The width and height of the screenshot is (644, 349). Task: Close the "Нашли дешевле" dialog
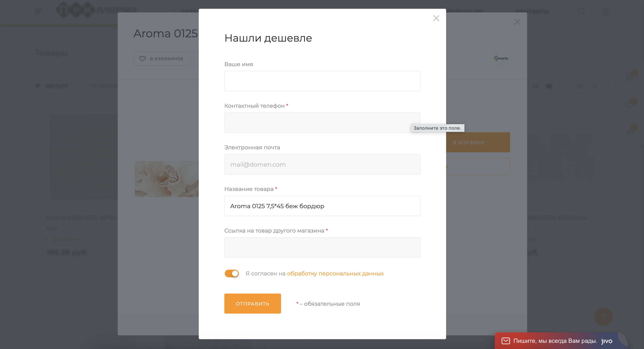436,18
